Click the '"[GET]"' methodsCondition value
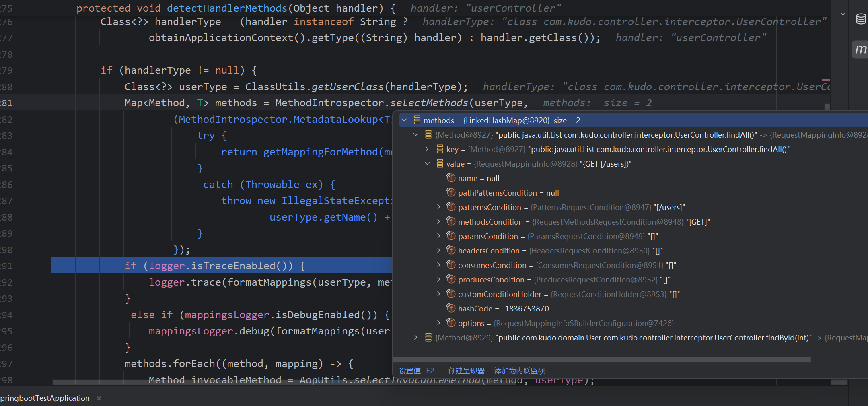Viewport: 868px width, 406px height. tap(698, 222)
